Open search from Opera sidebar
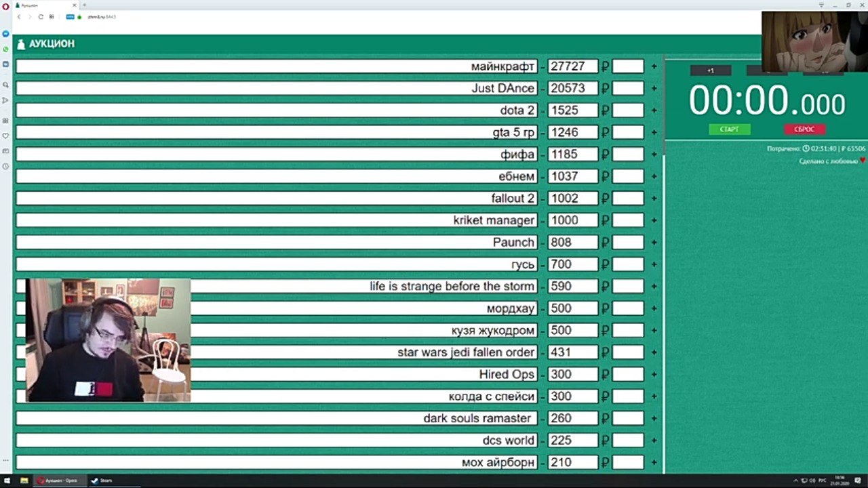The image size is (868, 488). pyautogui.click(x=5, y=85)
